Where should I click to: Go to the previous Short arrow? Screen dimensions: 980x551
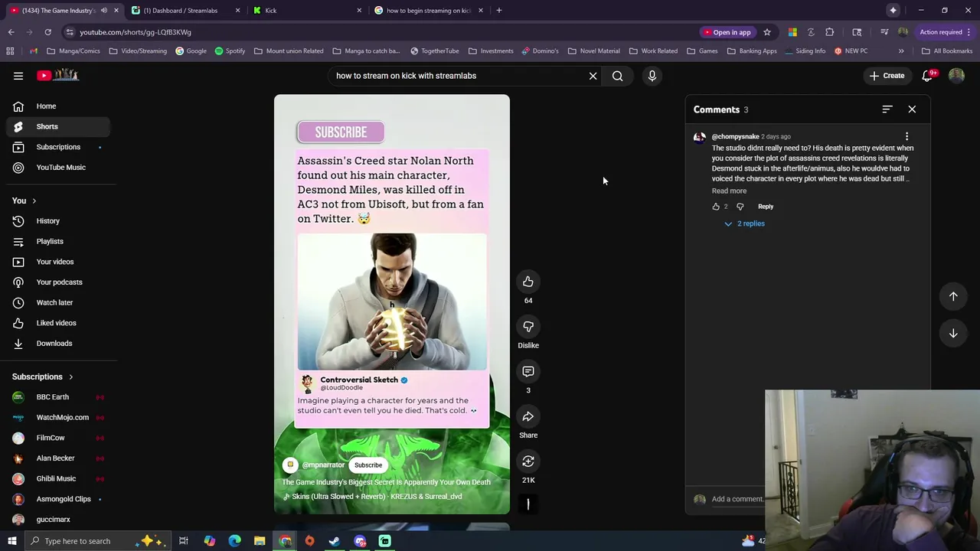coord(953,296)
